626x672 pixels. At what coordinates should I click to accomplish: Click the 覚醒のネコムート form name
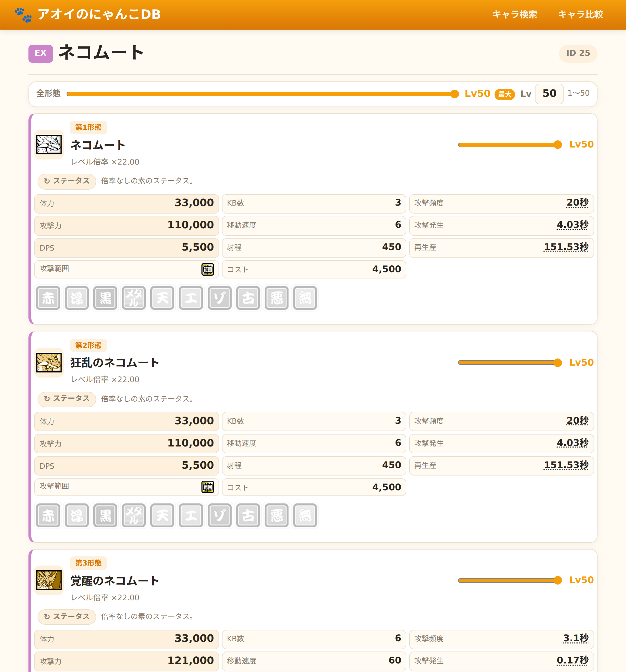115,581
